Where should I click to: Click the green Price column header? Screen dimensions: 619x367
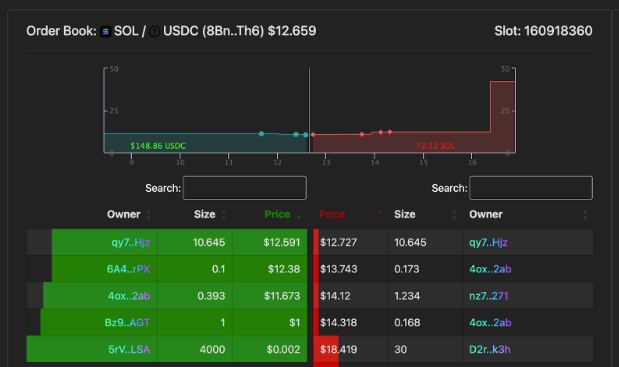(x=277, y=215)
